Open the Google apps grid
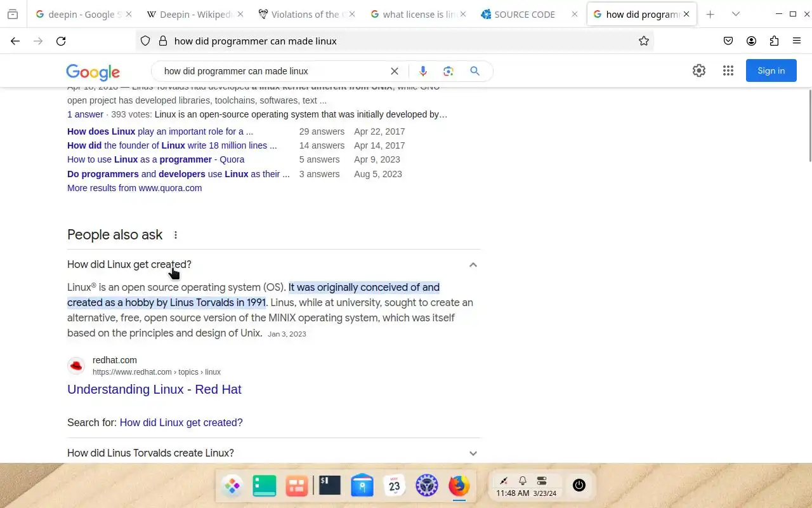 coord(728,70)
